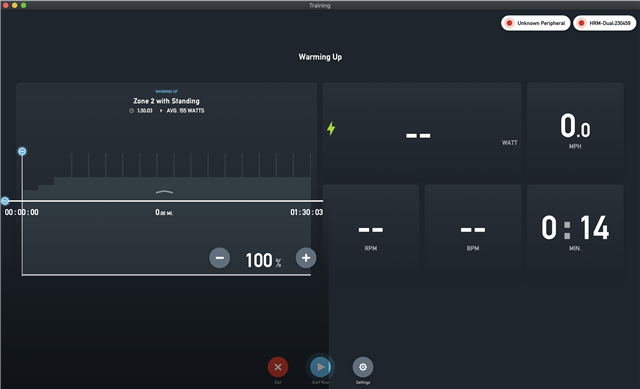Select the blue handle on the timeline start

[5, 201]
